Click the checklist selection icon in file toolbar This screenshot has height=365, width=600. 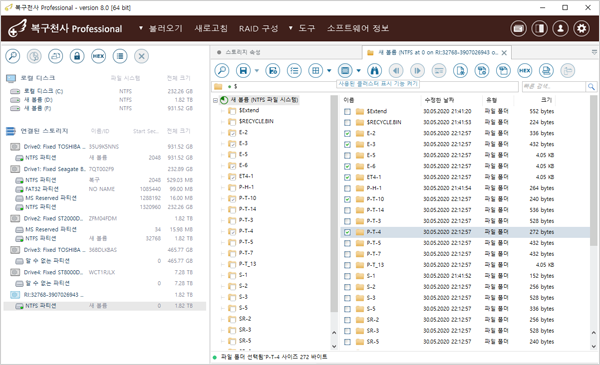[x=294, y=70]
